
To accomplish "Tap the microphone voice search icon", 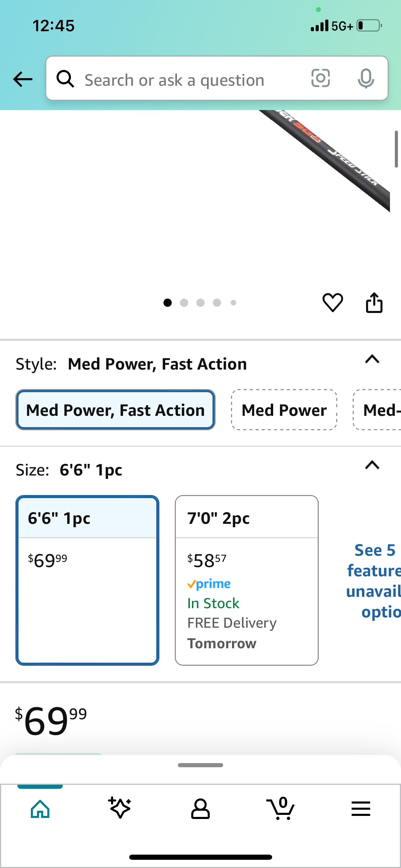I will point(366,79).
